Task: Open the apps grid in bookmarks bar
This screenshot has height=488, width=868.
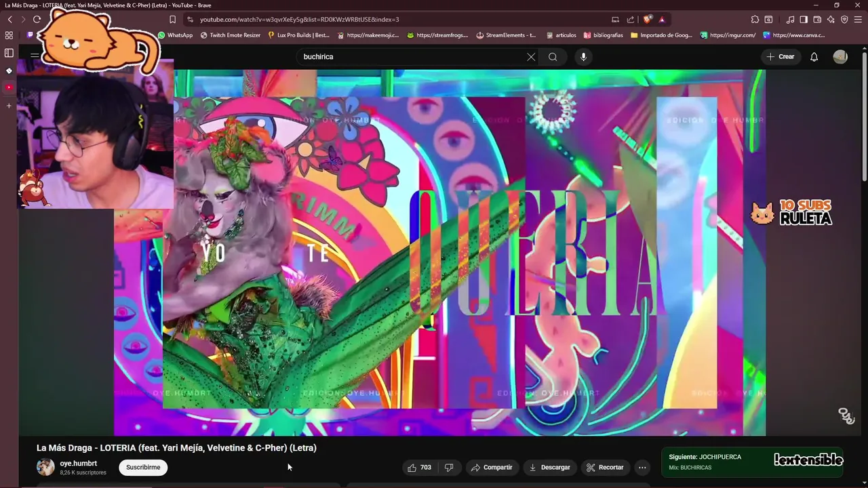Action: 9,35
